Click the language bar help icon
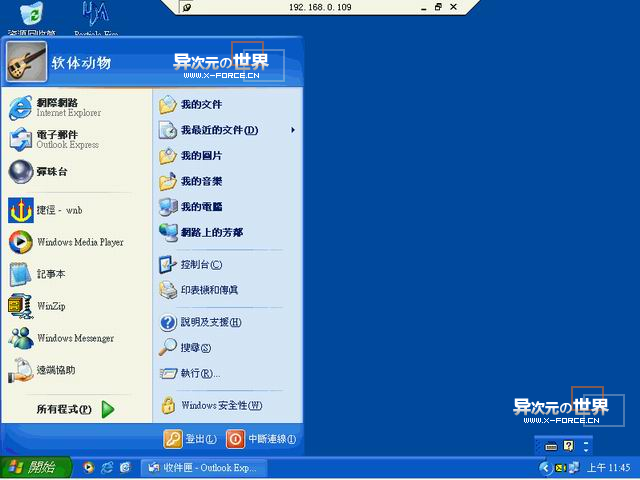The image size is (640, 480). click(x=569, y=446)
